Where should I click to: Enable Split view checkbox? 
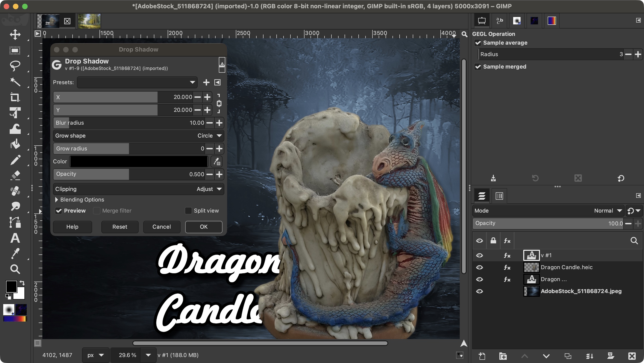pyautogui.click(x=188, y=211)
